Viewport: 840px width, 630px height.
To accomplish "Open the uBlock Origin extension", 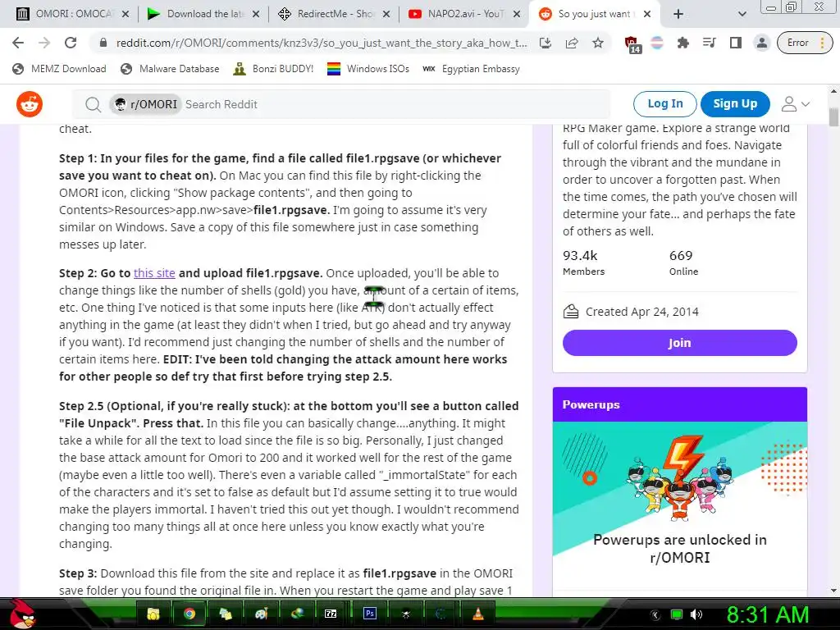I will (x=632, y=44).
